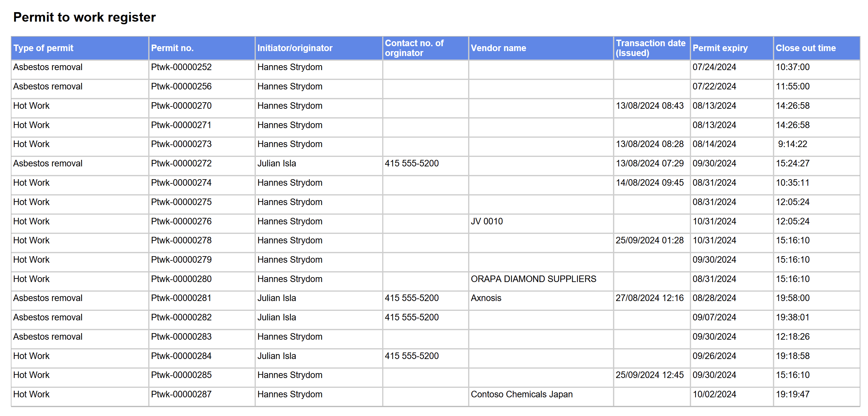Click vendor 'ORAPA DIAMOND SUPPLIERS' cell
The width and height of the screenshot is (868, 416).
coord(533,279)
